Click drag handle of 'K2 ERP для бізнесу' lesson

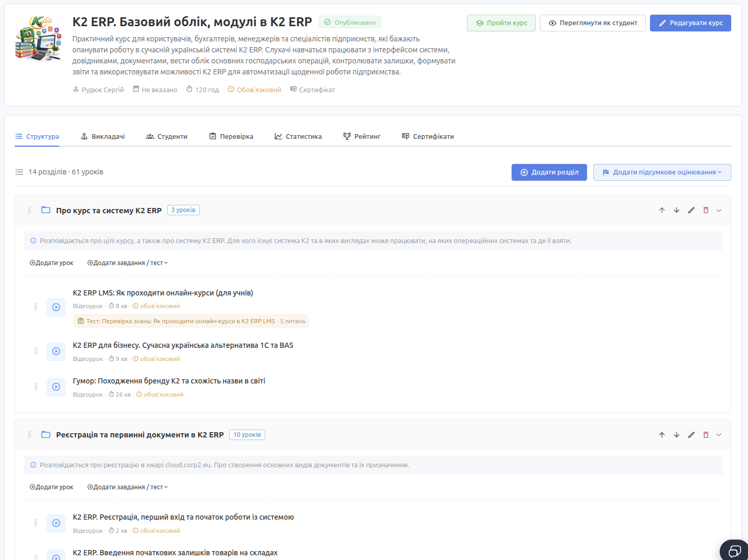click(x=36, y=351)
